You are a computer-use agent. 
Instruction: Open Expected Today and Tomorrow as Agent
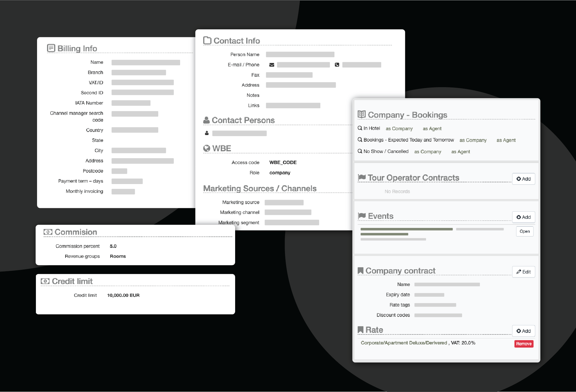coord(506,140)
